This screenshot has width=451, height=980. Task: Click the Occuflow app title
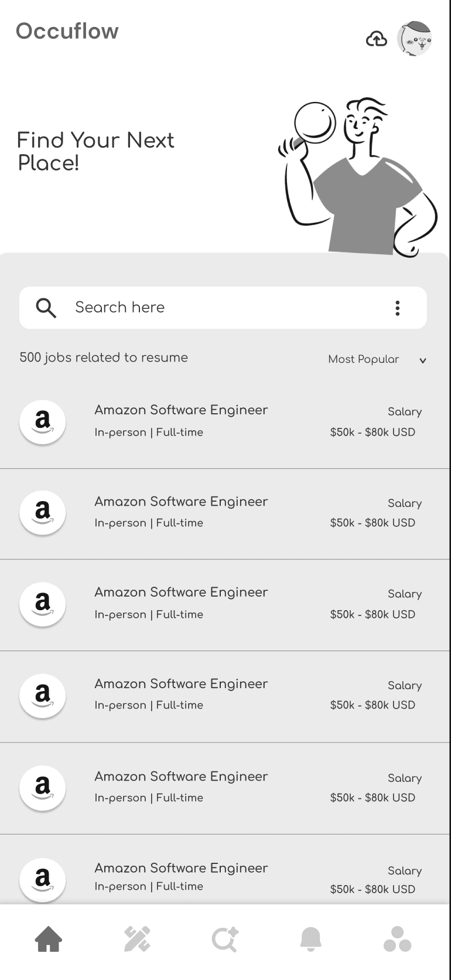tap(67, 31)
